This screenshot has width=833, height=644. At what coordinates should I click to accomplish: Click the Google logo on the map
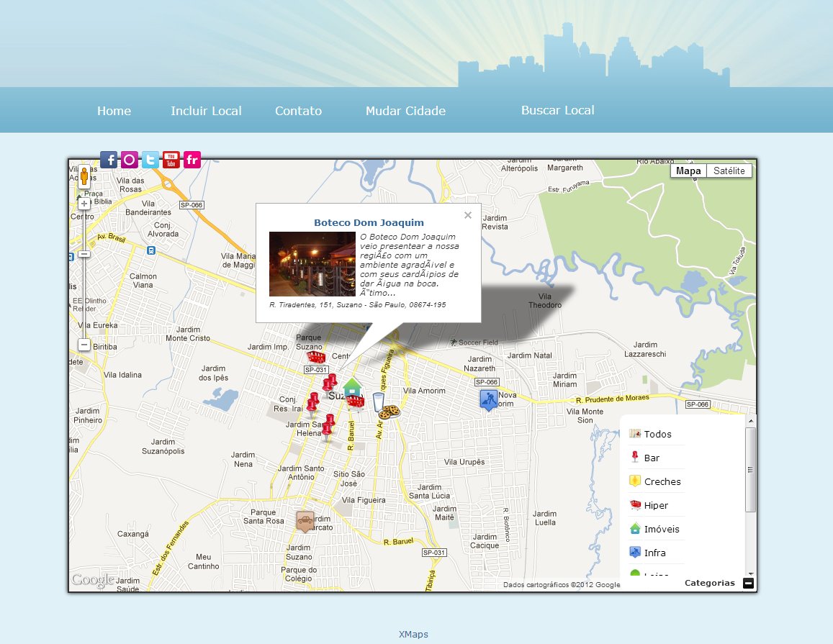tap(93, 580)
